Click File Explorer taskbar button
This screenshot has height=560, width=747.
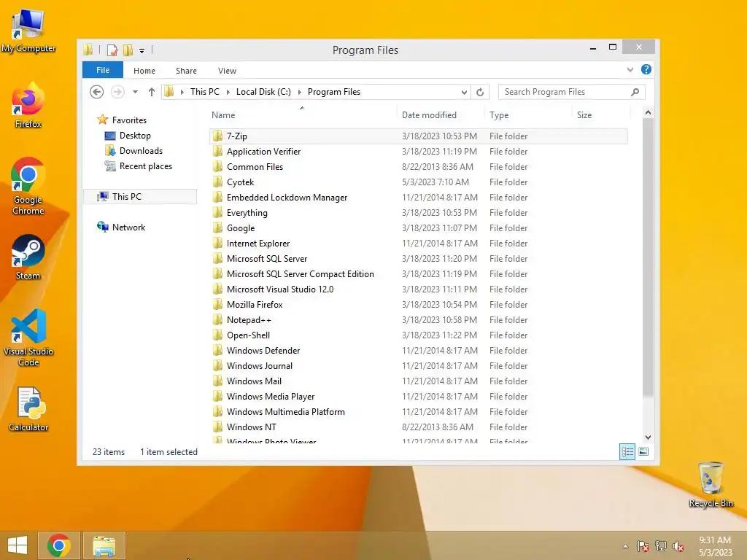104,545
